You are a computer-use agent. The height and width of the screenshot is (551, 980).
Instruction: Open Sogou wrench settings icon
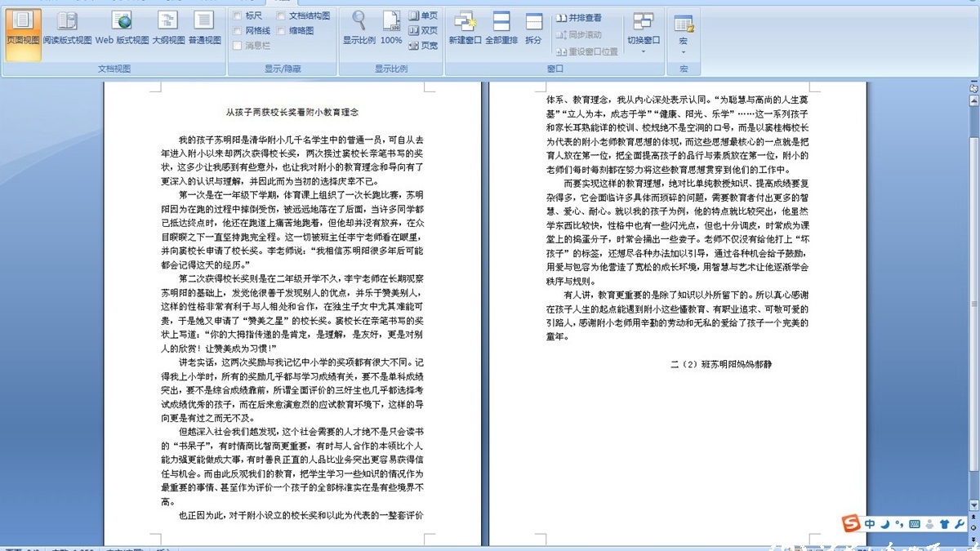click(960, 523)
